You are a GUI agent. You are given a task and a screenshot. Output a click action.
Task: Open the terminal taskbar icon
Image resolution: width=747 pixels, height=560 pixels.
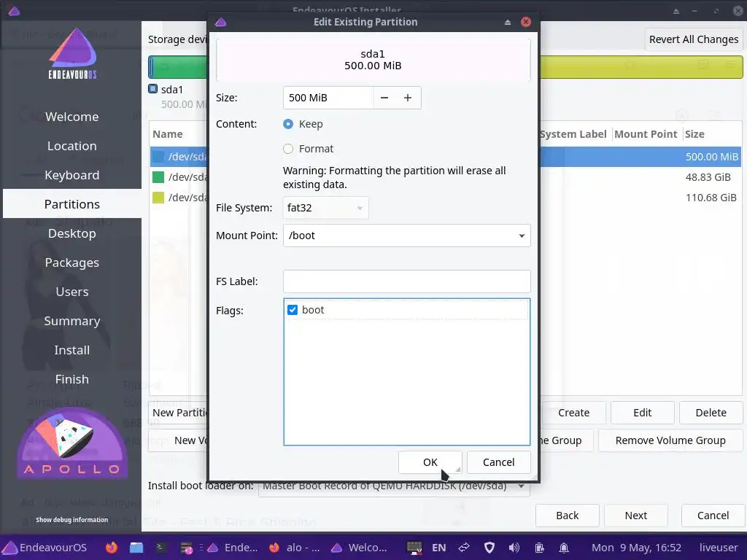[x=160, y=548]
